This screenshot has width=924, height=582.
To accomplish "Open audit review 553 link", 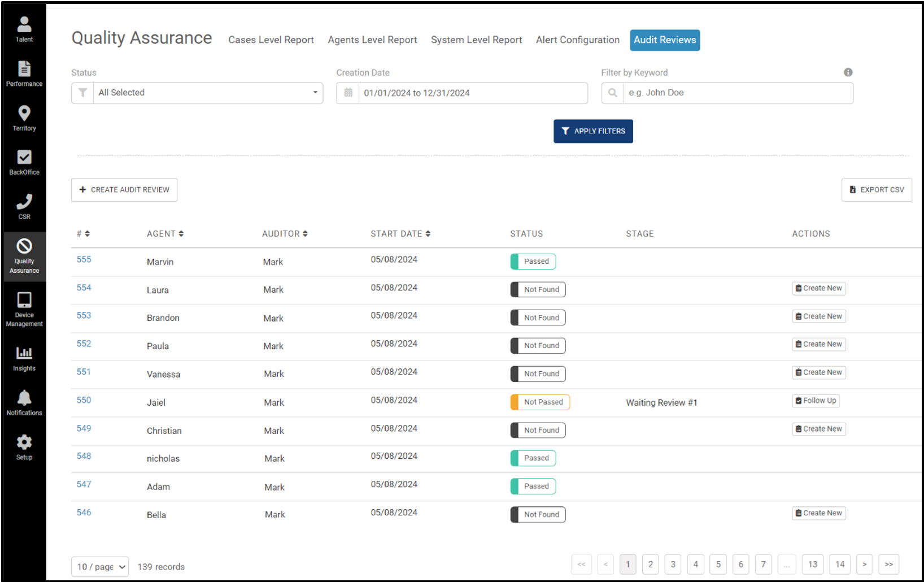I will click(x=84, y=315).
